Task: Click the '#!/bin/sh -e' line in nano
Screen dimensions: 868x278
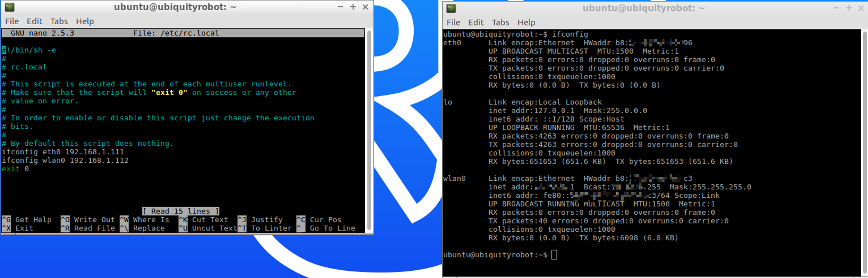Action: click(29, 50)
